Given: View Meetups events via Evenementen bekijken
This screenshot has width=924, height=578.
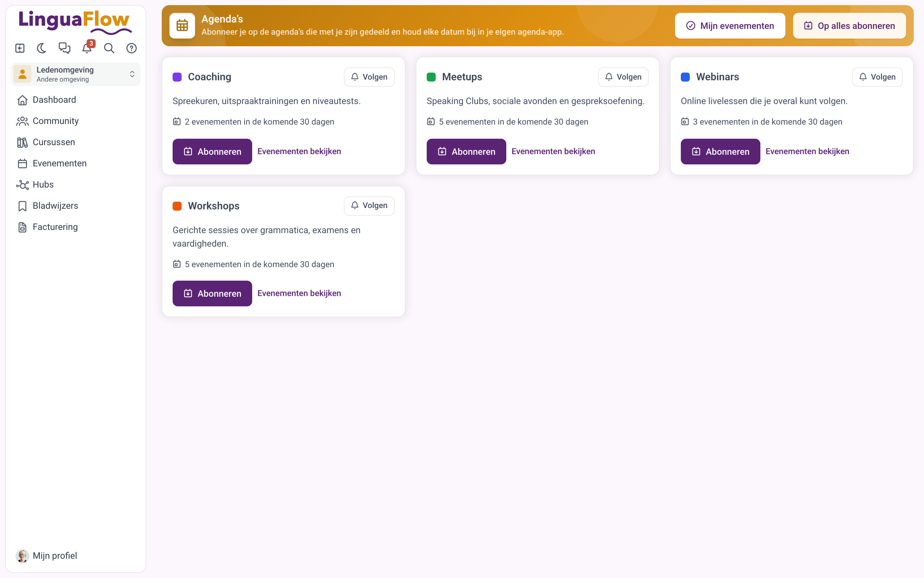Looking at the screenshot, I should [x=553, y=151].
